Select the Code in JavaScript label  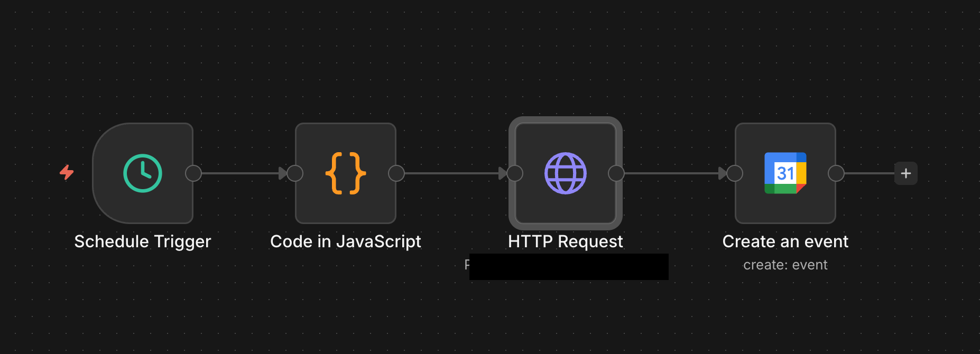[346, 241]
